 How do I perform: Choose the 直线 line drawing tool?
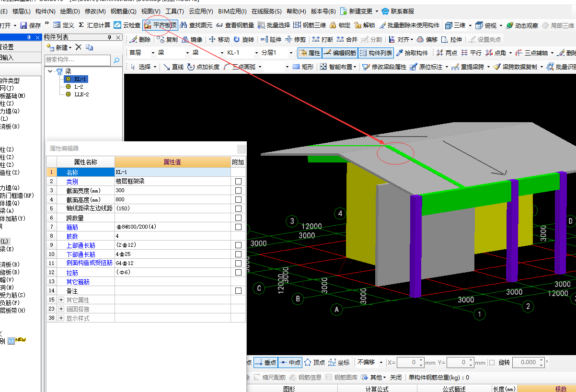point(173,67)
